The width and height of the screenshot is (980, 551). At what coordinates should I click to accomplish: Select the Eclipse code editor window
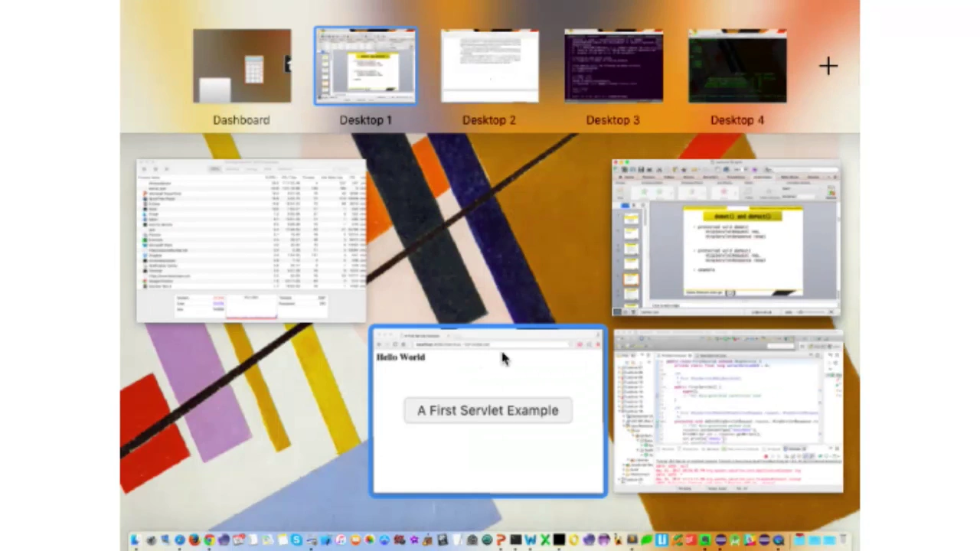click(728, 412)
